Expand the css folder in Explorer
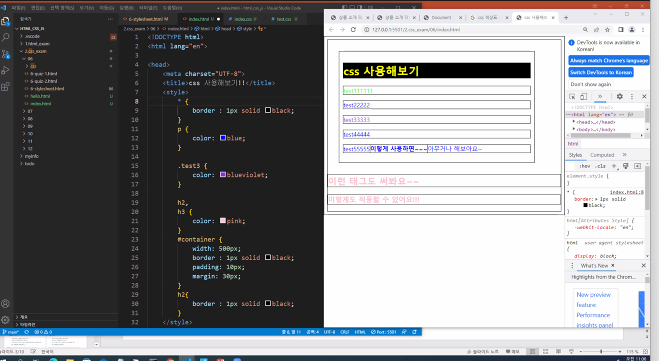This screenshot has height=361, width=659. [27, 66]
